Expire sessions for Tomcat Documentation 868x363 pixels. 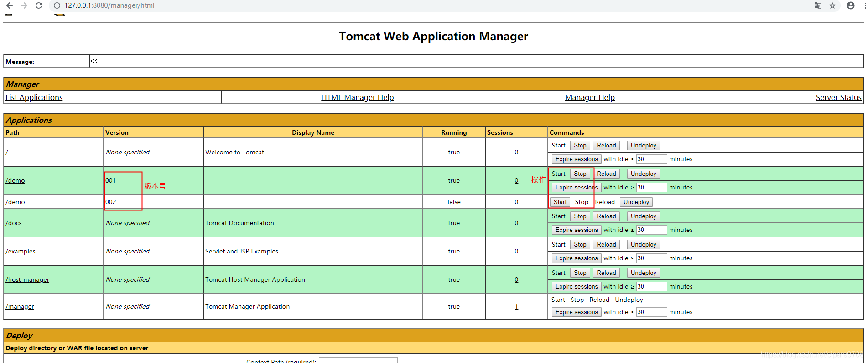pos(577,230)
